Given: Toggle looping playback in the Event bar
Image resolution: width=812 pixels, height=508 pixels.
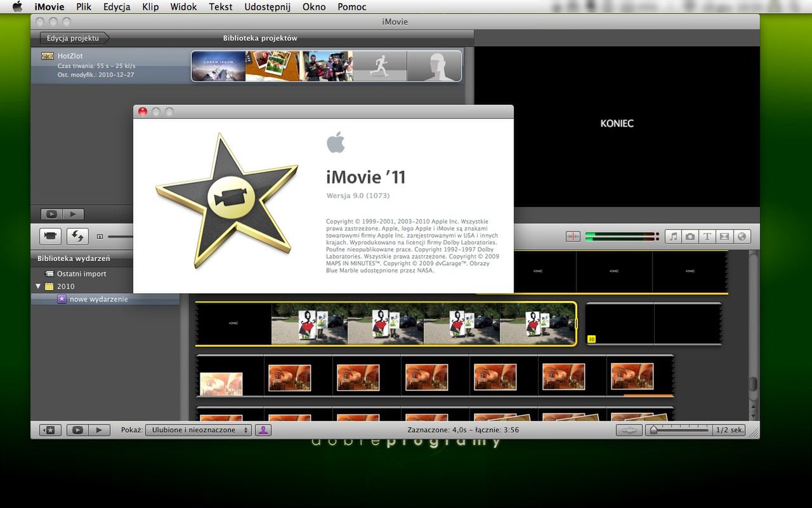Looking at the screenshot, I should (77, 430).
